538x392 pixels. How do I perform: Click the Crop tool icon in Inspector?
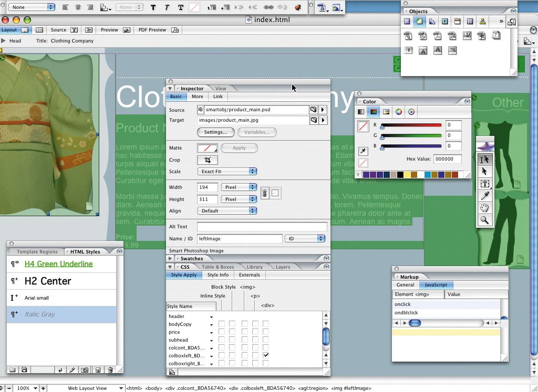click(x=207, y=160)
